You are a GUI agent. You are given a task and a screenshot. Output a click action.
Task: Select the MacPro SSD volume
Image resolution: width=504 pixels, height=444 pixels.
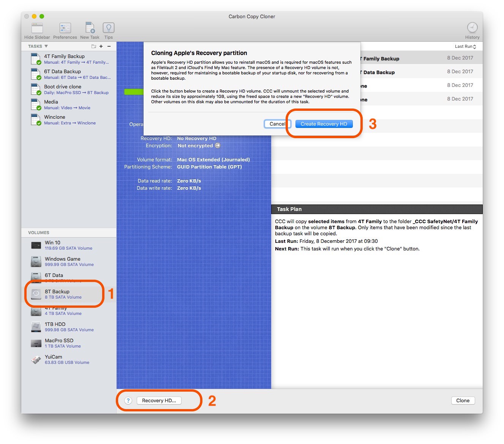click(x=69, y=343)
